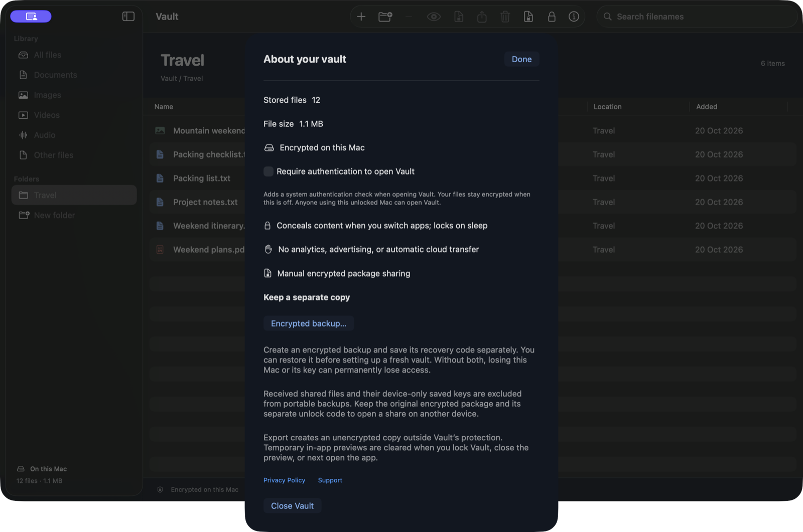Screen dimensions: 803x532
Task: Click the dimmed locked-document toolbar icon
Action: pyautogui.click(x=459, y=17)
